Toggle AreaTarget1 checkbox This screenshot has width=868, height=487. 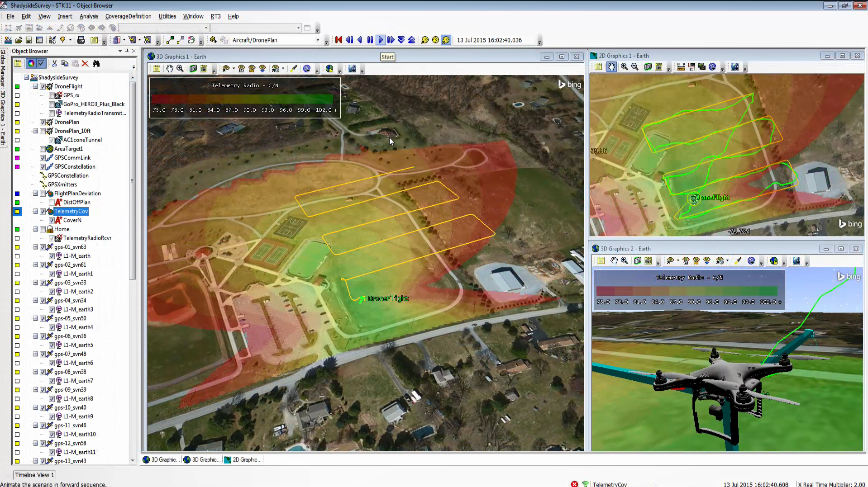click(x=43, y=149)
